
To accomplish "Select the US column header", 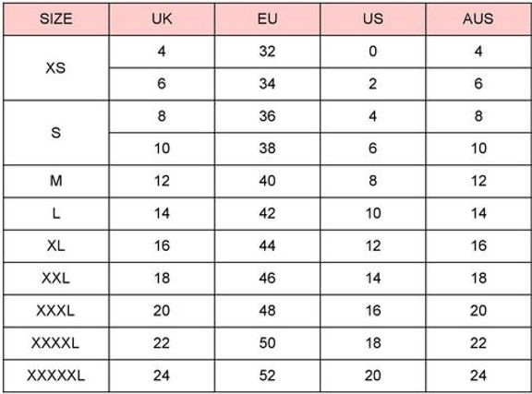I will click(373, 19).
